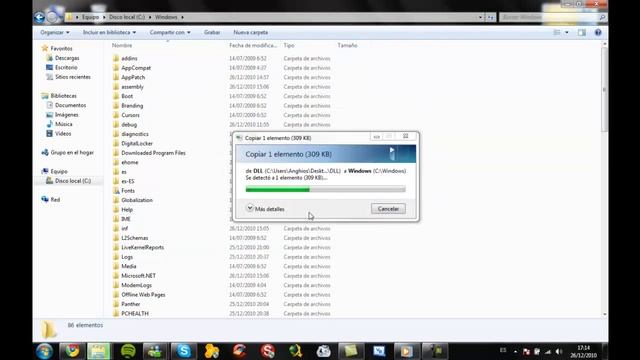The width and height of the screenshot is (640, 360).
Task: Change view with the view icon
Action: point(557,32)
